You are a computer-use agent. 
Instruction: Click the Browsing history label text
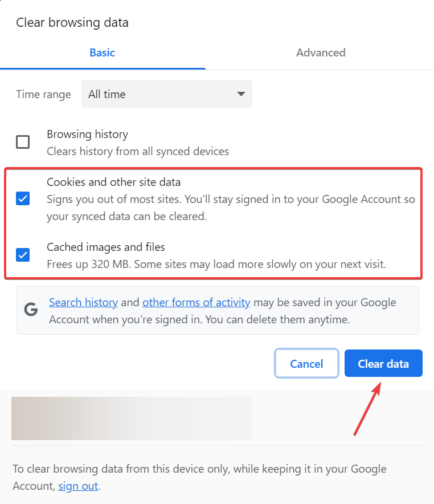[87, 134]
